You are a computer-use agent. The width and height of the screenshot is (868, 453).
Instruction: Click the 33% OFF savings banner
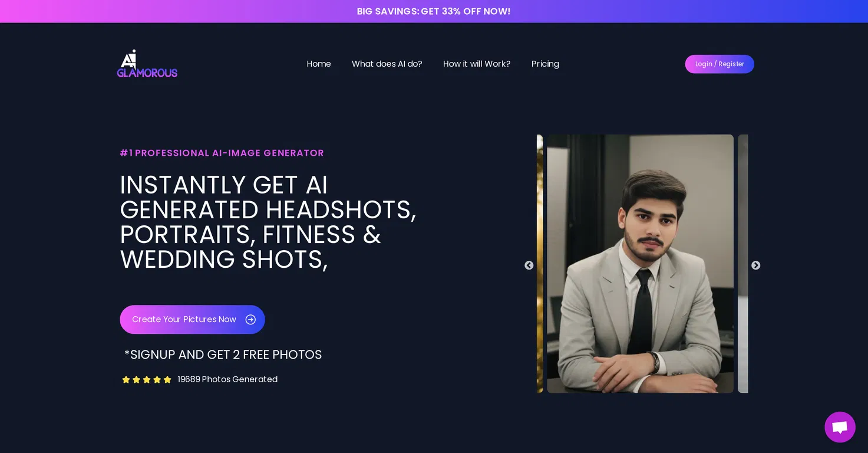coord(434,11)
